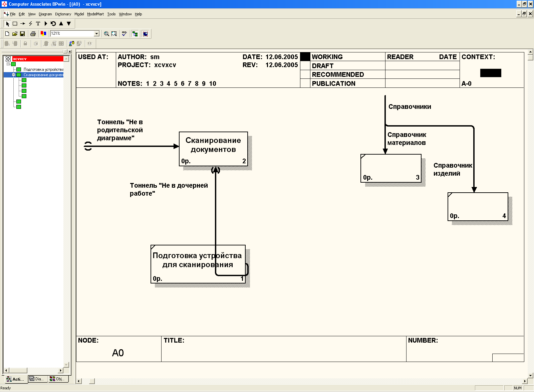Viewport: 534px width, 392px height.
Task: Select Подготовка устройства in the tree
Action: 43,69
